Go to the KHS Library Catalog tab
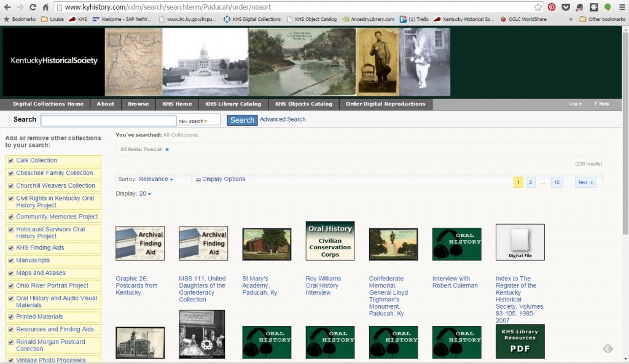The image size is (629, 364). tap(233, 104)
